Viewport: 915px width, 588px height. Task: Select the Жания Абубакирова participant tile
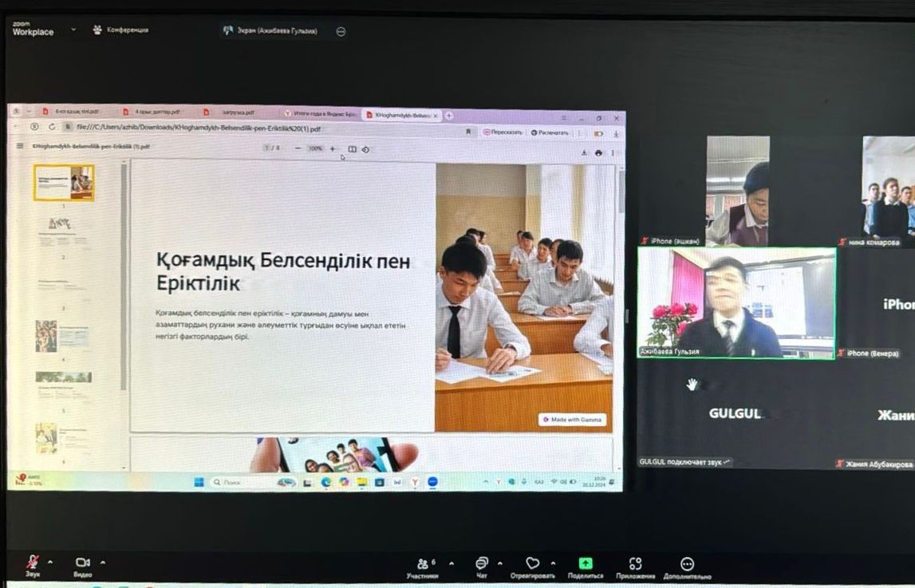pos(877,416)
